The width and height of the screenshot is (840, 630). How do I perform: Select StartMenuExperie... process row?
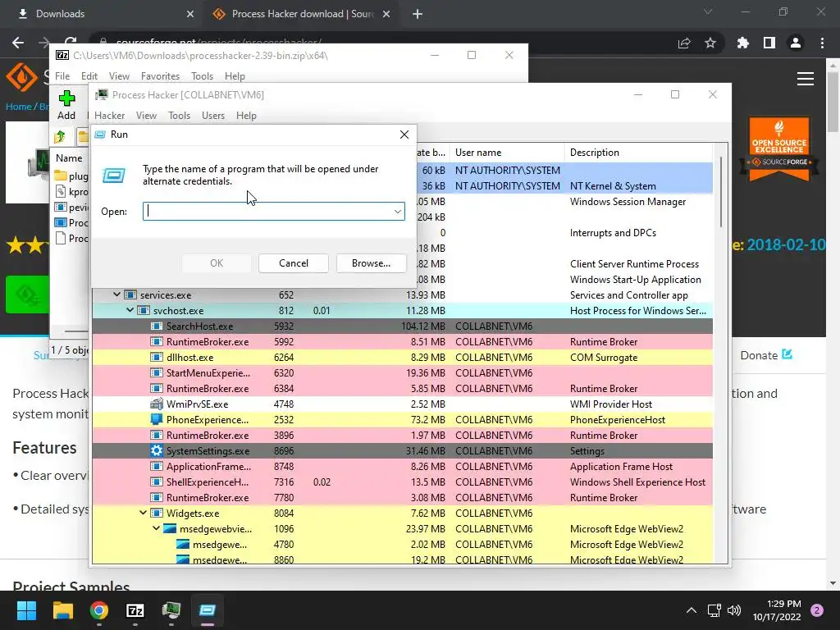coord(402,373)
